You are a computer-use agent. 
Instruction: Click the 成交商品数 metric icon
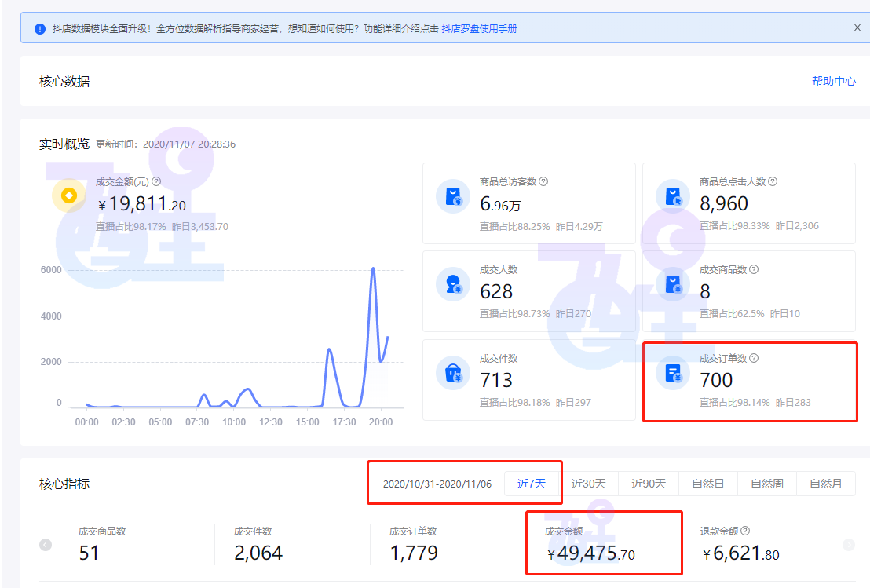click(673, 286)
